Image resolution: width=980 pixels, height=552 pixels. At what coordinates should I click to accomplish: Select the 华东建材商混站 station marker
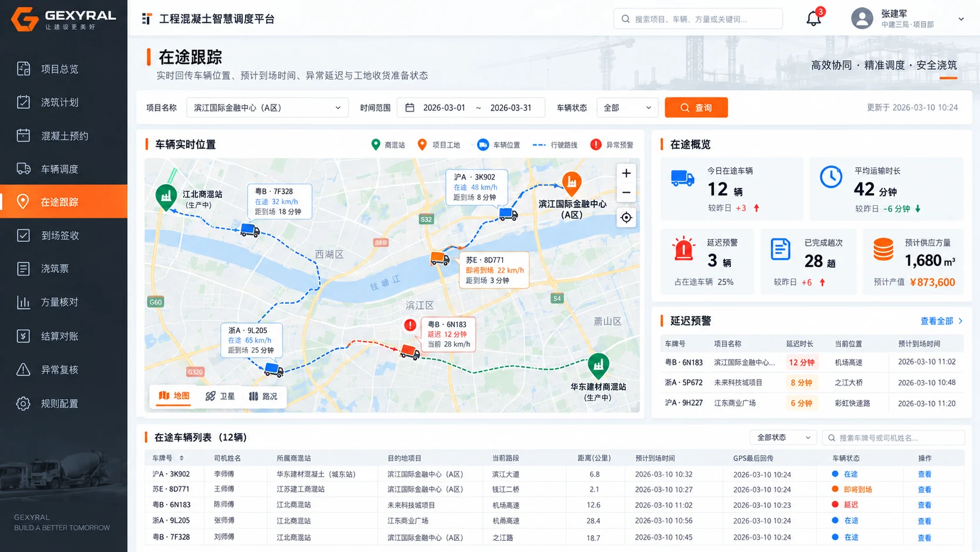point(598,366)
